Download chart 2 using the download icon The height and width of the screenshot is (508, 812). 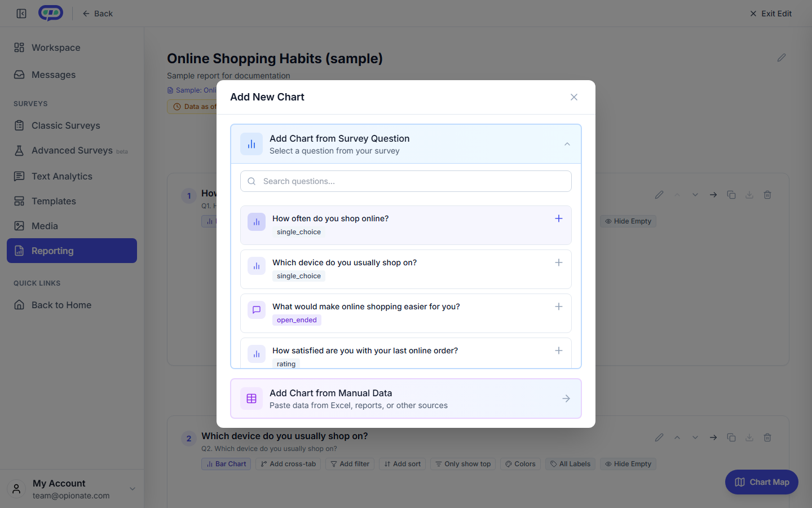(x=749, y=437)
